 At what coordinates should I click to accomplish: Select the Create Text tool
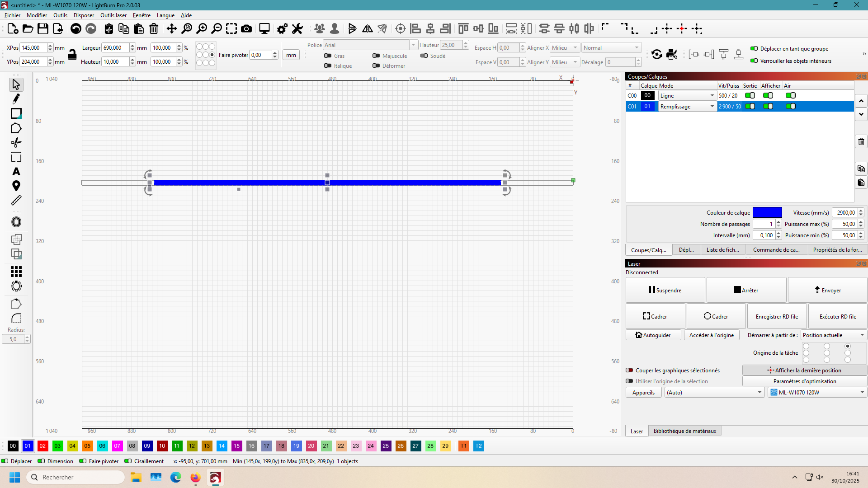pyautogui.click(x=16, y=172)
